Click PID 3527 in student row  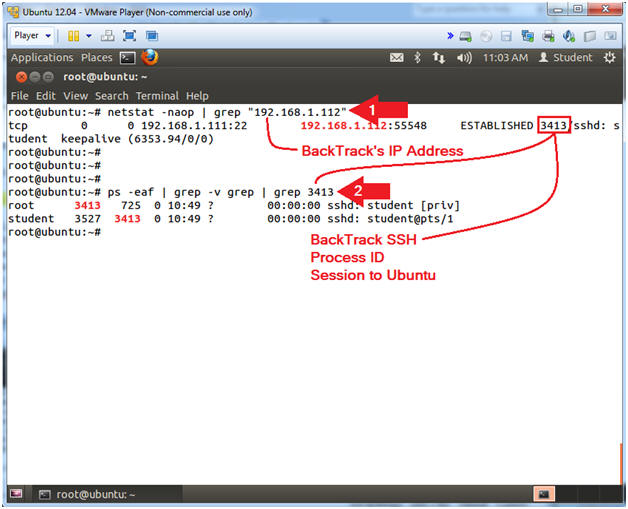(x=87, y=219)
